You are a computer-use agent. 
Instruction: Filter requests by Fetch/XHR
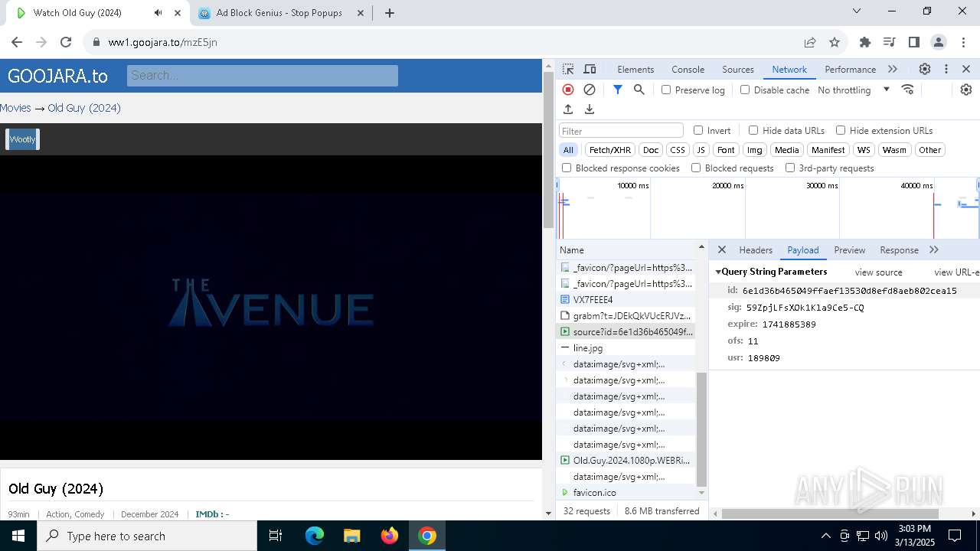(x=610, y=150)
